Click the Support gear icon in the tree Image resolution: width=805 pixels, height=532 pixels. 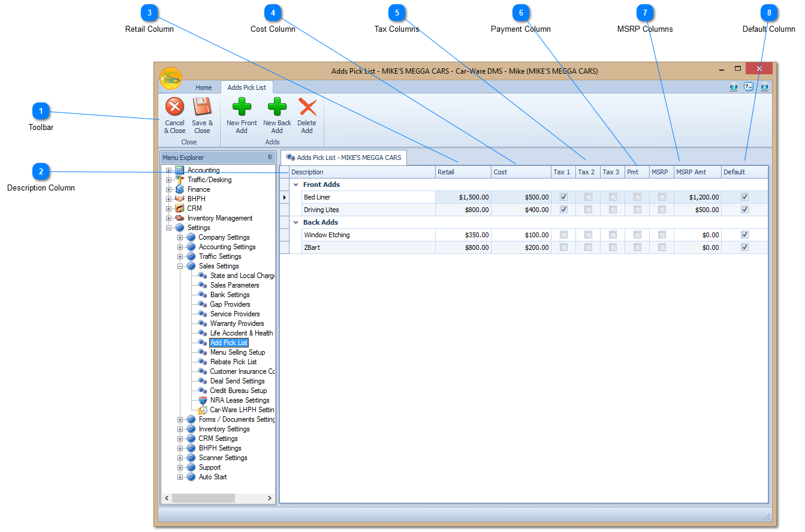pyautogui.click(x=191, y=467)
